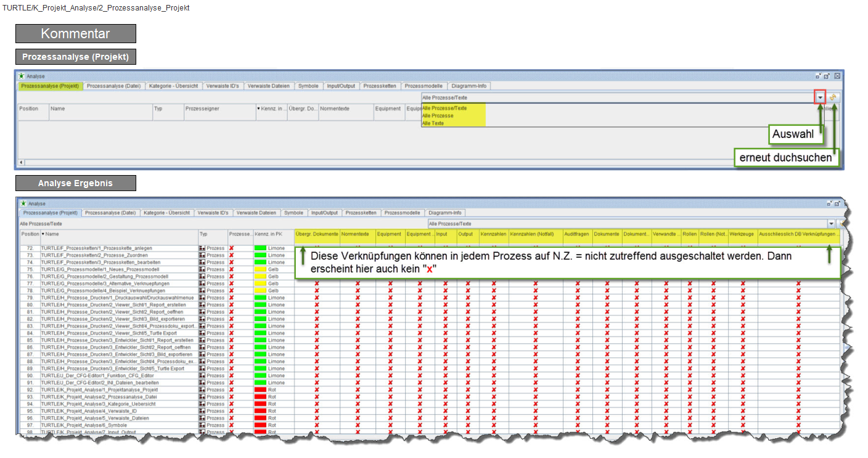This screenshot has width=868, height=458.
Task: Click the re-search icon beside the upper filter combo
Action: [x=833, y=97]
